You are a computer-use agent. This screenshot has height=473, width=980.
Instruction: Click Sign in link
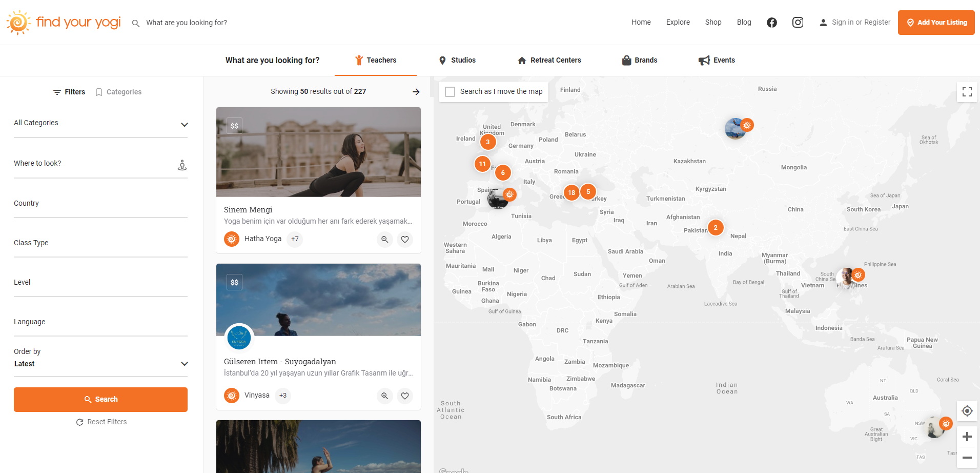pyautogui.click(x=843, y=23)
